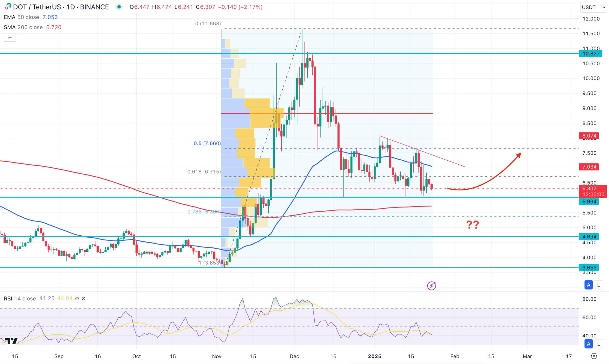
Task: Enable log scale on main price axis
Action: pyautogui.click(x=599, y=285)
